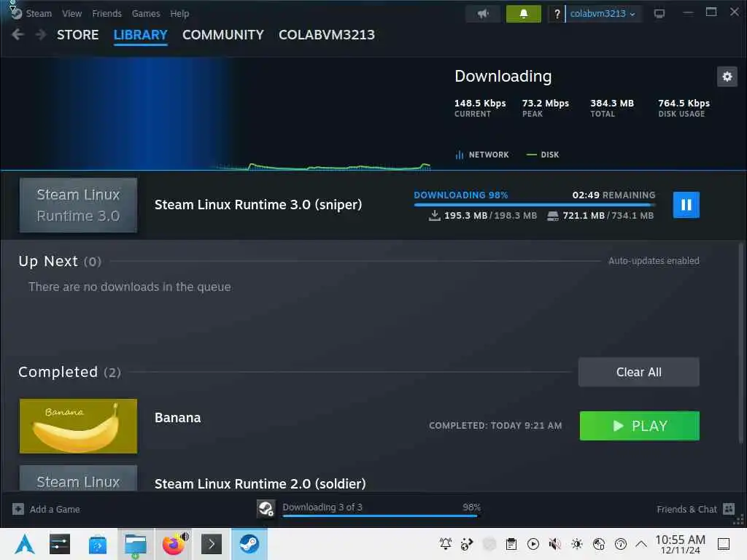Click the muted volume tray icon

coord(555,544)
